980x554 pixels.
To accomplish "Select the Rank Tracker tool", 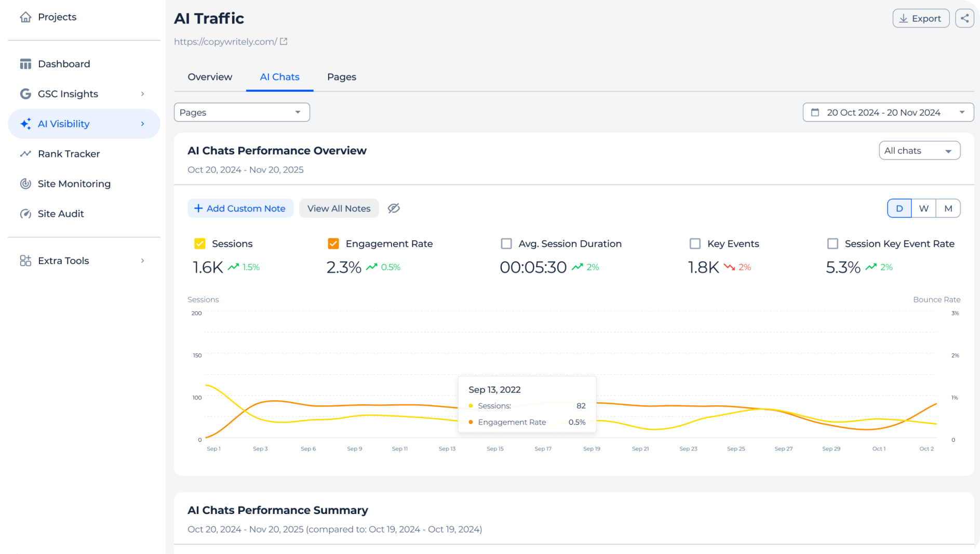I will tap(69, 153).
